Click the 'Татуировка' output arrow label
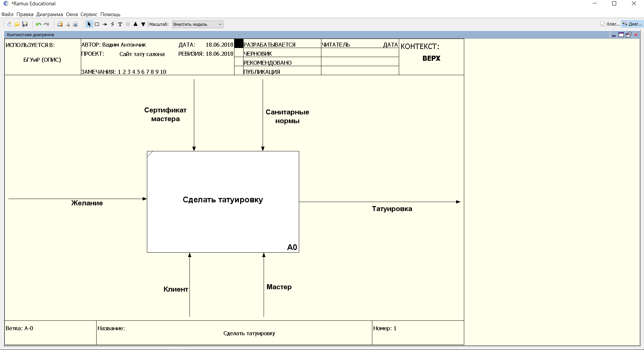The width and height of the screenshot is (644, 350). point(392,209)
